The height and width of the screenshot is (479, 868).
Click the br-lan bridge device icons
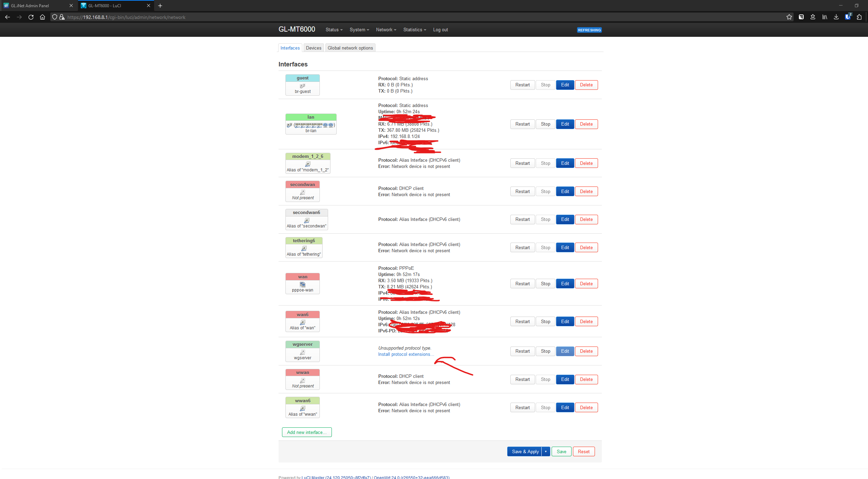311,125
